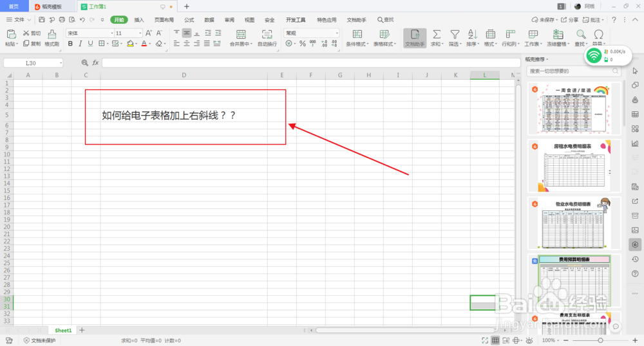Viewport: 644px width, 346px height.
Task: Click 文档未保护 document protection status
Action: click(39, 340)
